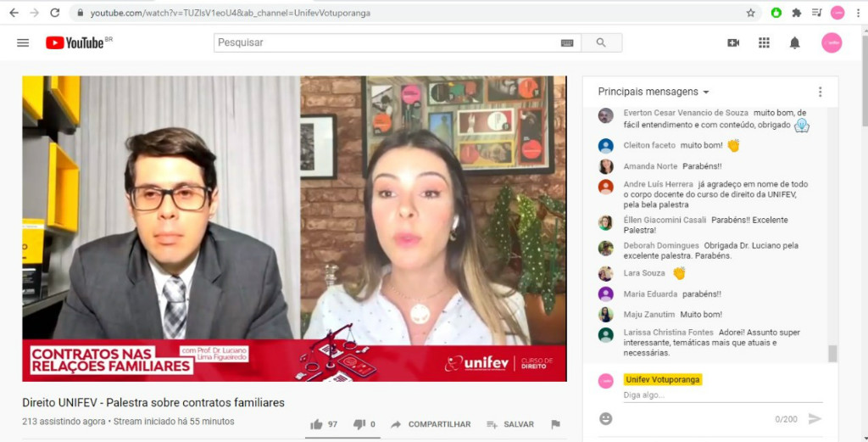Click Maria Eduarda's chat name
The image size is (868, 442).
pyautogui.click(x=650, y=294)
